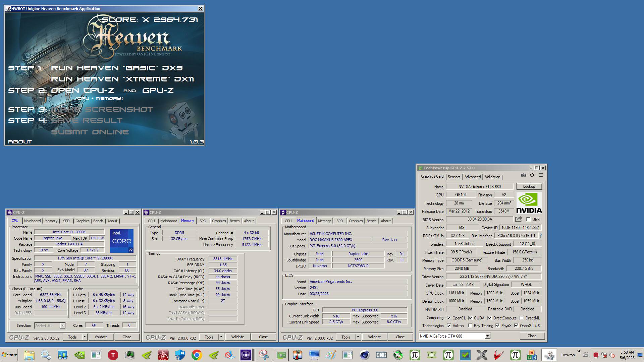Click the Lookup button in GPU-Z
Screen dimensions: 644x362
[x=529, y=186]
